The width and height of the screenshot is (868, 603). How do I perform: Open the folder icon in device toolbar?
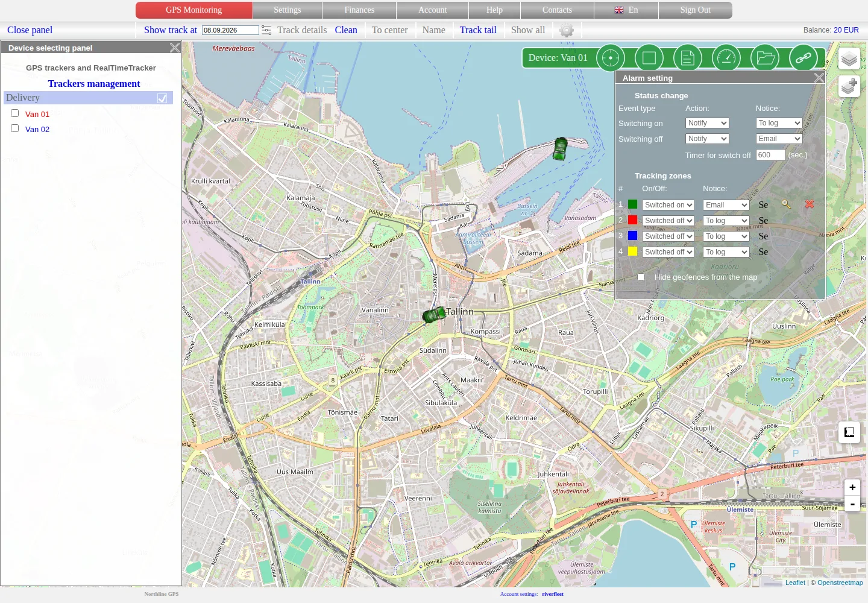[x=765, y=58]
